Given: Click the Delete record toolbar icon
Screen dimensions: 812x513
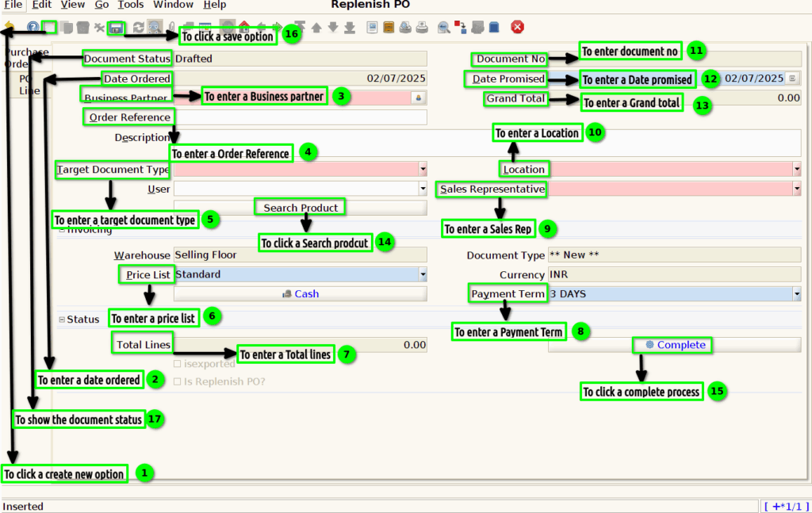Looking at the screenshot, I should 82,27.
